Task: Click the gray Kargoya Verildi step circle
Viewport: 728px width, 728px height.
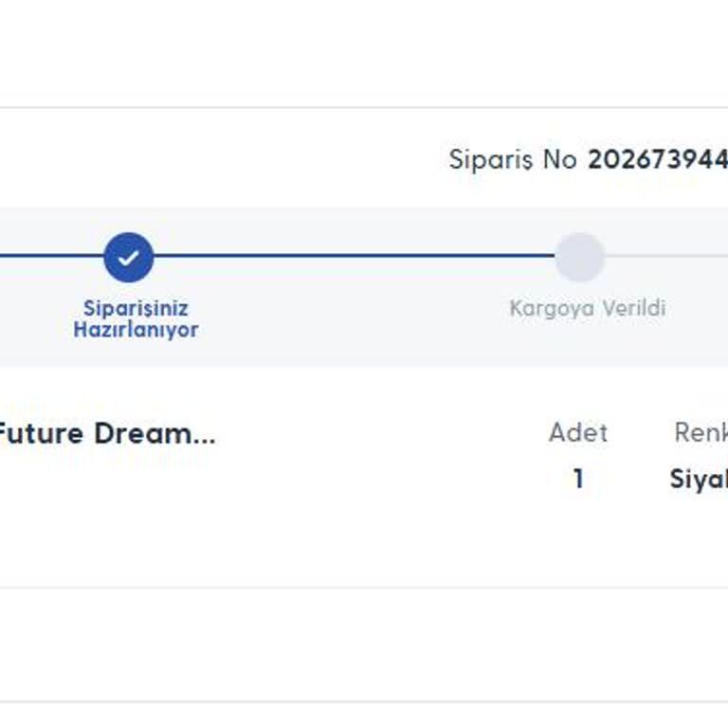Action: pyautogui.click(x=580, y=257)
